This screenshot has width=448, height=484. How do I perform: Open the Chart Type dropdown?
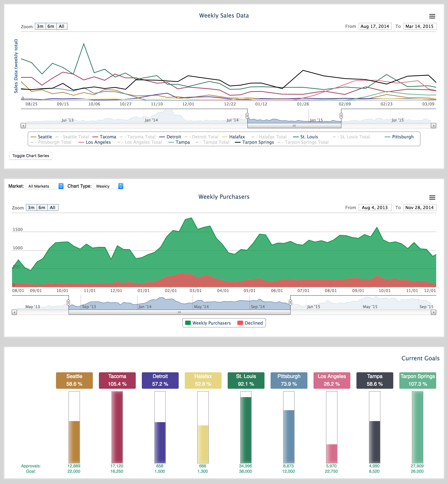(x=108, y=186)
